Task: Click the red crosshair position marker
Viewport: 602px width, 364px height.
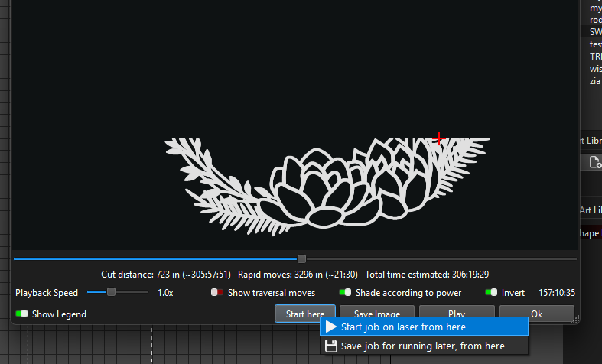Action: (x=439, y=138)
